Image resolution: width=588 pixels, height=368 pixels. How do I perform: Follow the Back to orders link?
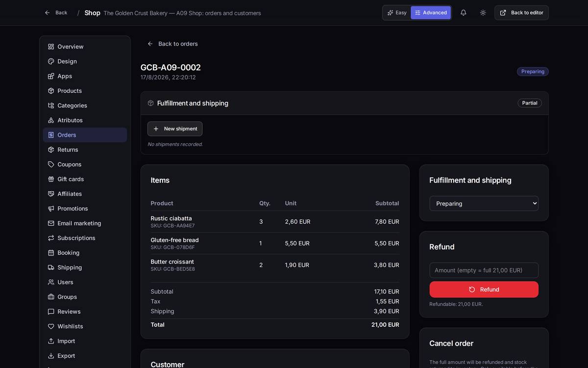[172, 44]
